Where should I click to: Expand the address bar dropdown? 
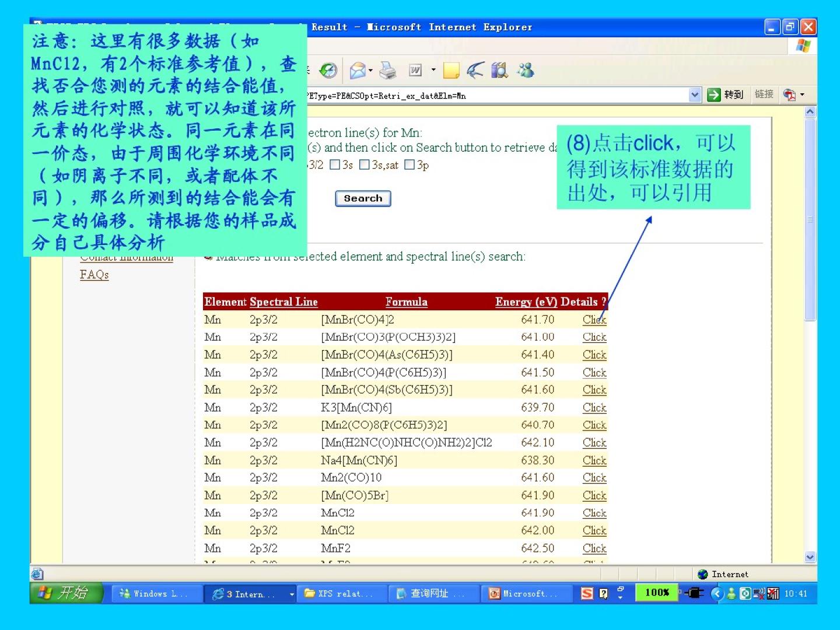(695, 95)
